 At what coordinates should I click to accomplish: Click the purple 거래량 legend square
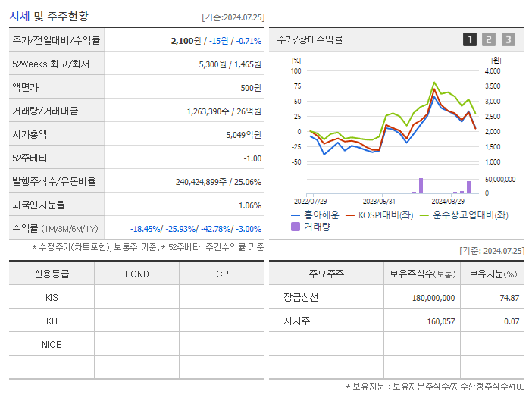[x=296, y=227]
